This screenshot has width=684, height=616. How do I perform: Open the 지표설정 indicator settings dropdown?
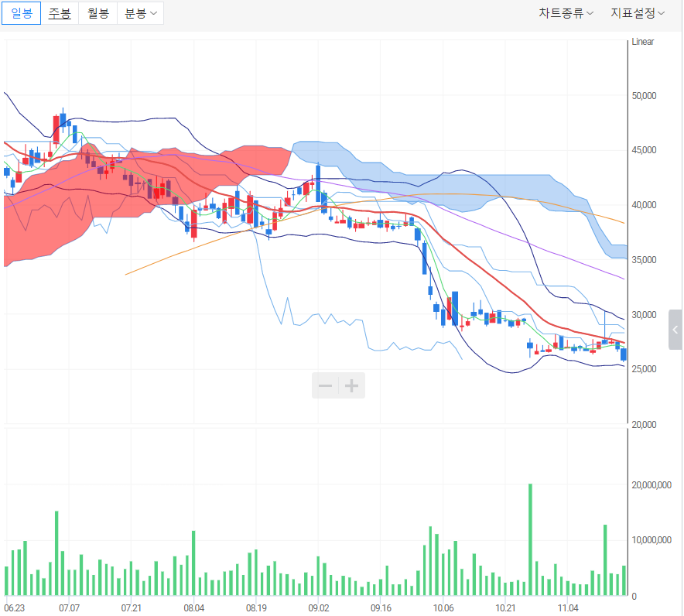point(638,13)
